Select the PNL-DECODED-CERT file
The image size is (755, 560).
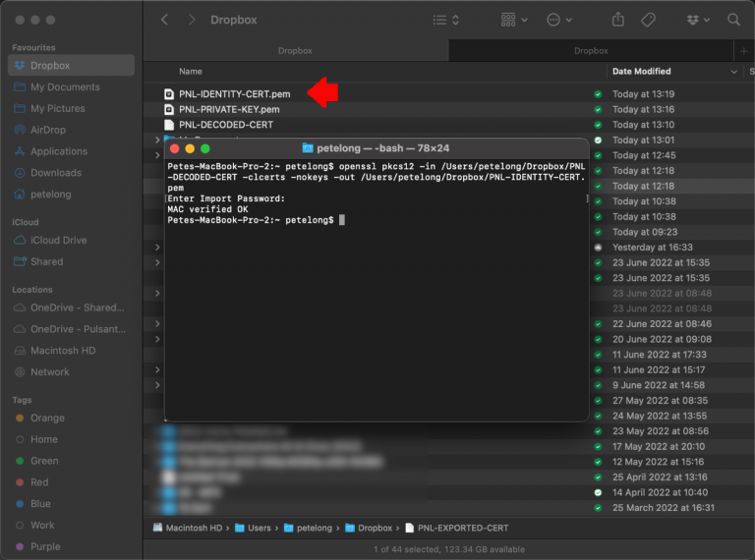[226, 125]
